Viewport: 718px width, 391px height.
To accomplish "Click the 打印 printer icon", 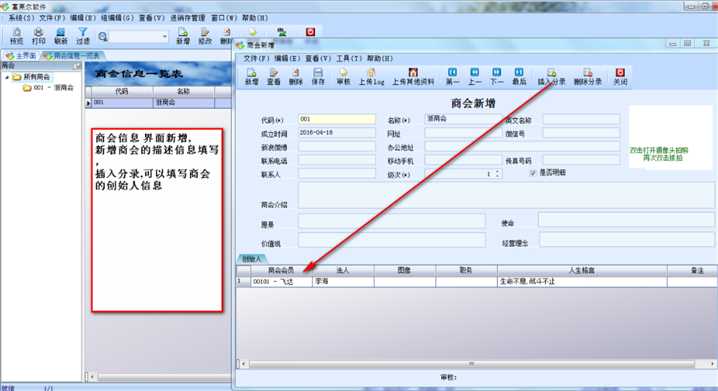I will pos(38,36).
